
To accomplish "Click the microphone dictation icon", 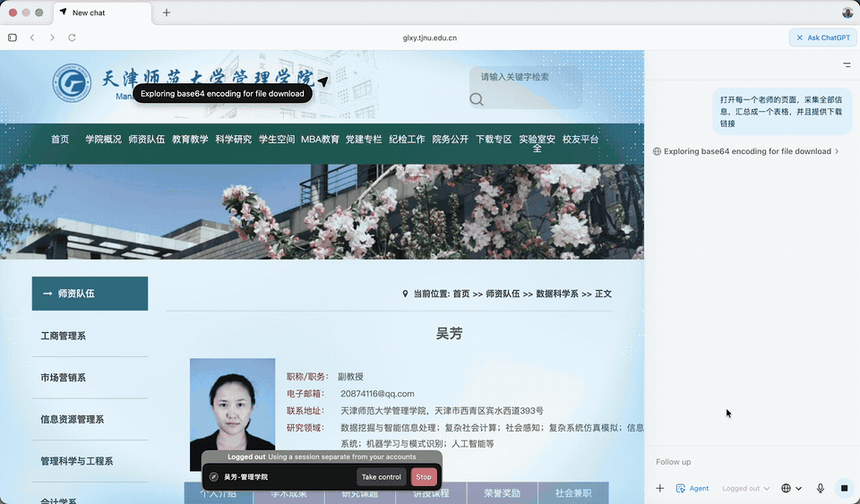I will (820, 488).
